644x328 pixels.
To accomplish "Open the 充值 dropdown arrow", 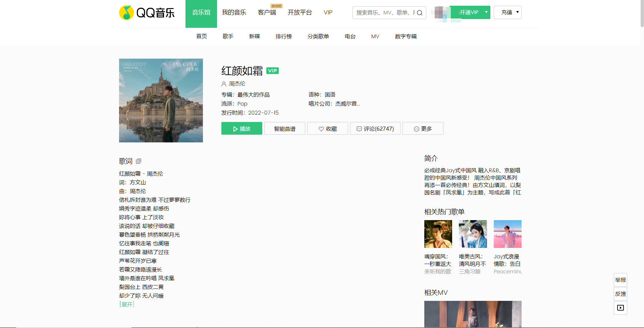I will tap(517, 12).
